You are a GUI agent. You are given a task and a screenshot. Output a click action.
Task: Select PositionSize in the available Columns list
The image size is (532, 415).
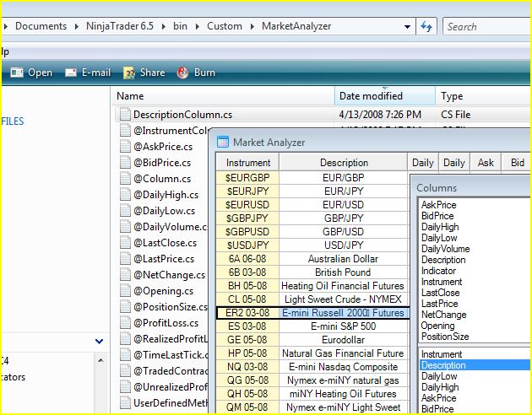tap(445, 337)
